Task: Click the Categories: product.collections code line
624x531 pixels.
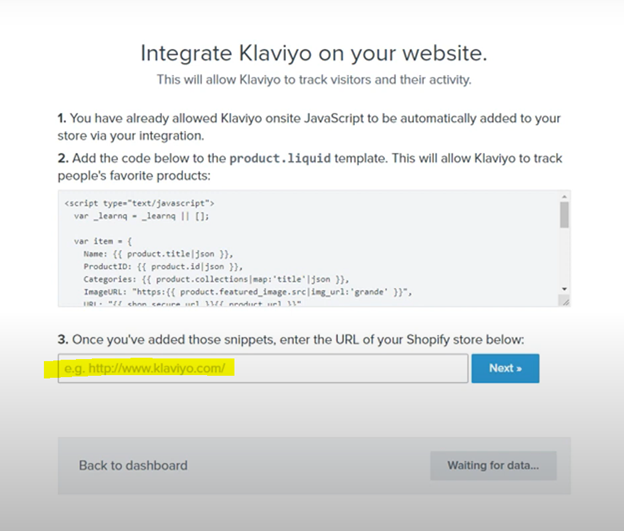Action: coord(216,279)
